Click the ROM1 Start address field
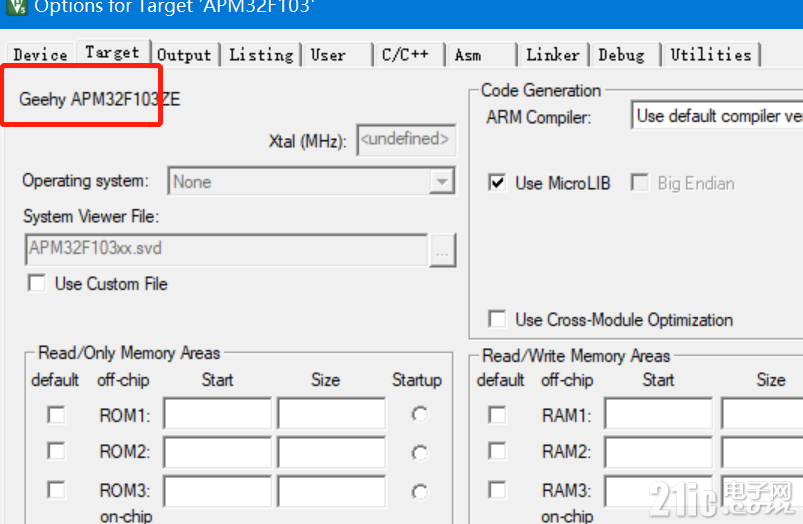Image resolution: width=803 pixels, height=524 pixels. pyautogui.click(x=218, y=413)
